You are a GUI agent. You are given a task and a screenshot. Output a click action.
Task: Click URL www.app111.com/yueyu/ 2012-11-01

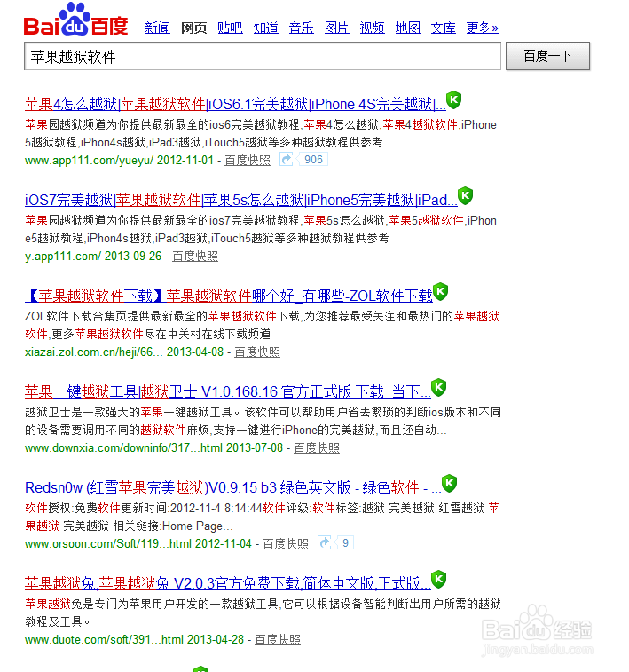coord(119,161)
